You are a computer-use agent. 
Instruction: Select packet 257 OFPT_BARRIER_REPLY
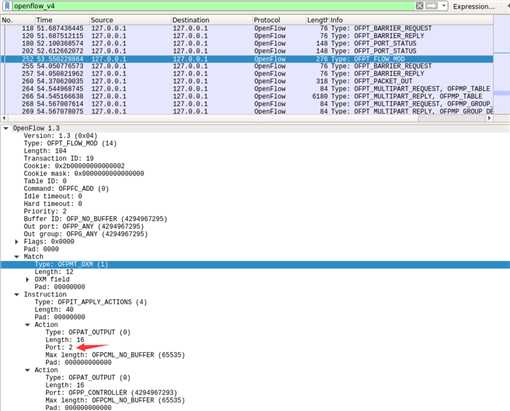[247, 74]
